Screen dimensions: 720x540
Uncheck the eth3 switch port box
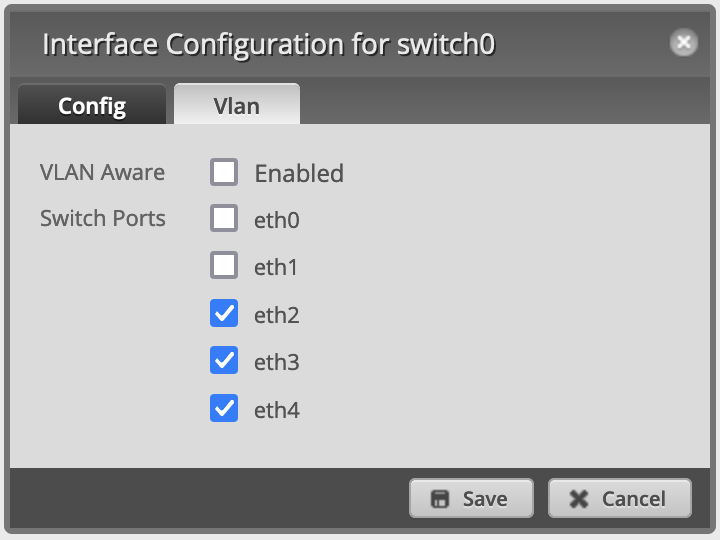click(224, 360)
